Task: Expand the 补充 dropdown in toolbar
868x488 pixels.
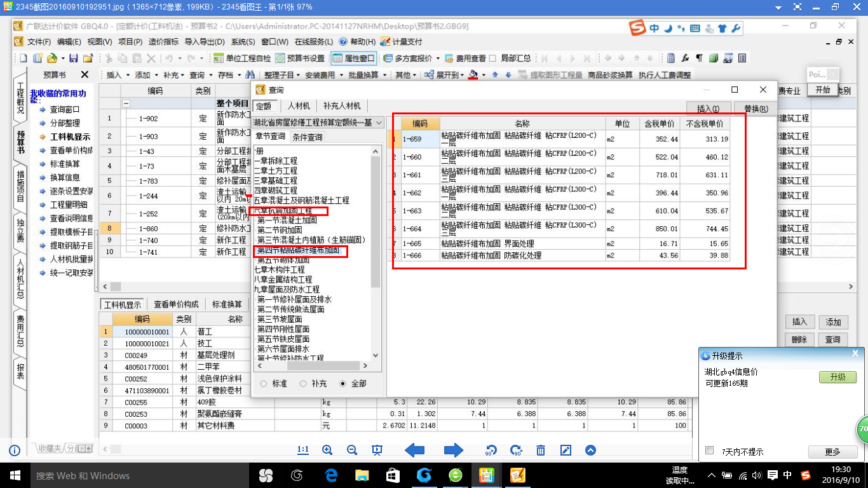Action: pos(183,75)
